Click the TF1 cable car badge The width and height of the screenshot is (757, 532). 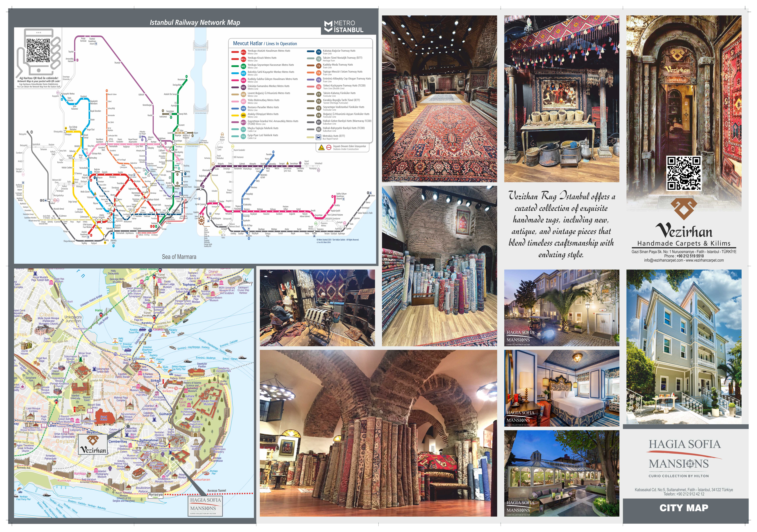click(x=243, y=129)
